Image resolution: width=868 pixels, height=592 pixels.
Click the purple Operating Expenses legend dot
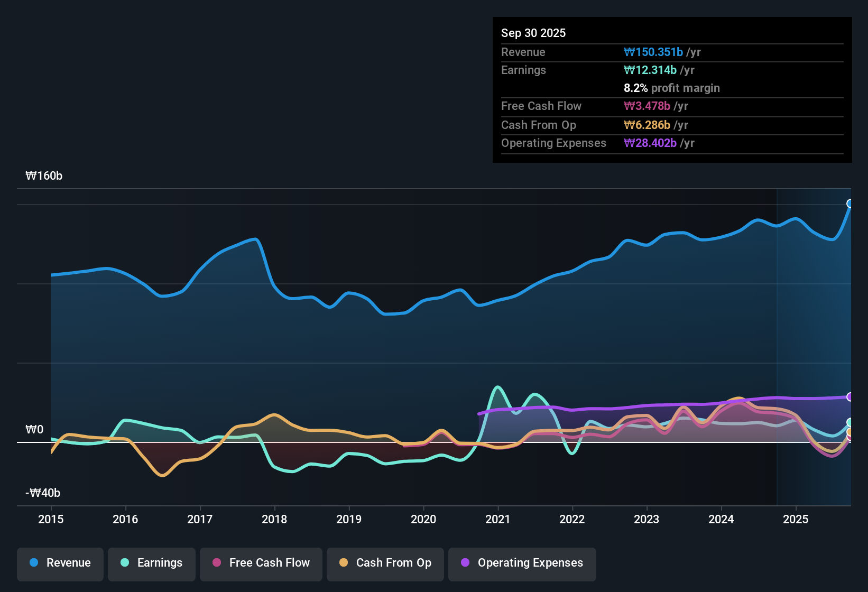(465, 563)
